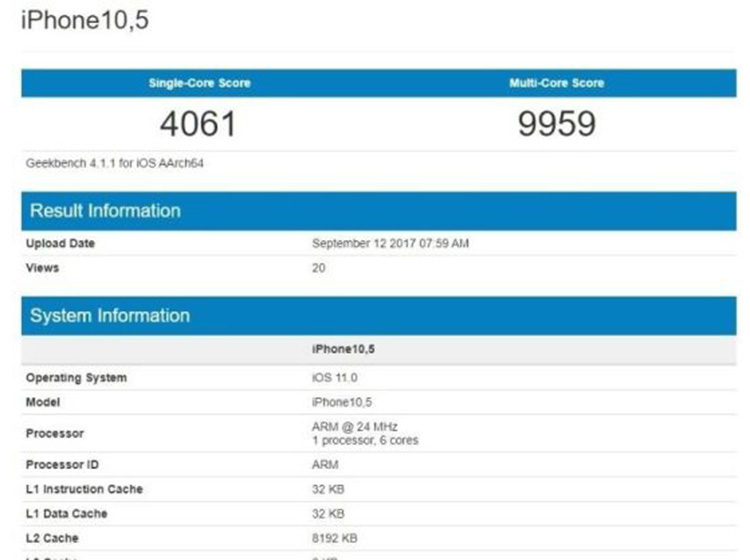Select the Model row label
This screenshot has width=750, height=560.
[43, 402]
